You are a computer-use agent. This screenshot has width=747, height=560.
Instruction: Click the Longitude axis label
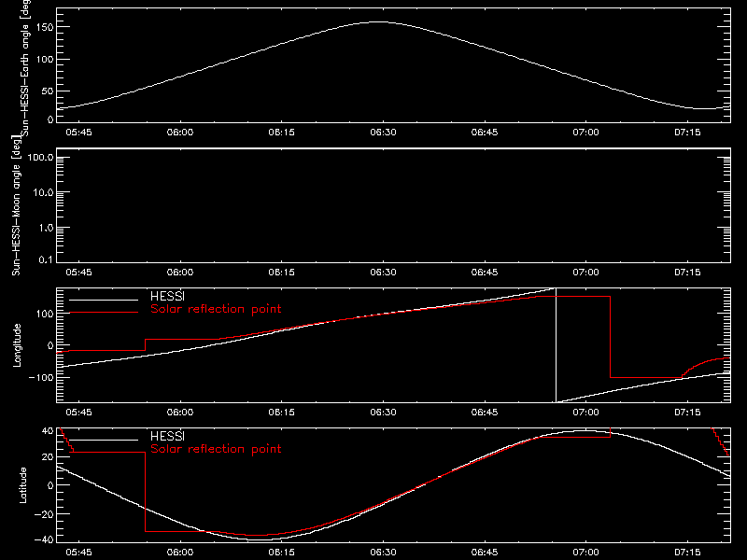click(x=17, y=345)
